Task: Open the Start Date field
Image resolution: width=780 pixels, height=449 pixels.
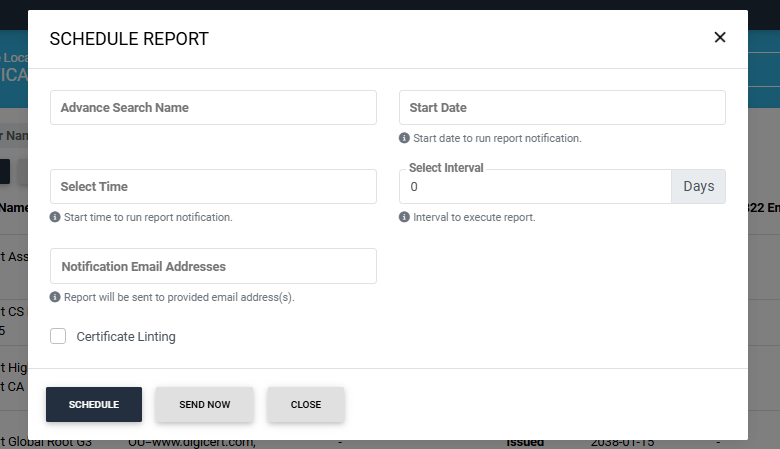Action: 561,108
